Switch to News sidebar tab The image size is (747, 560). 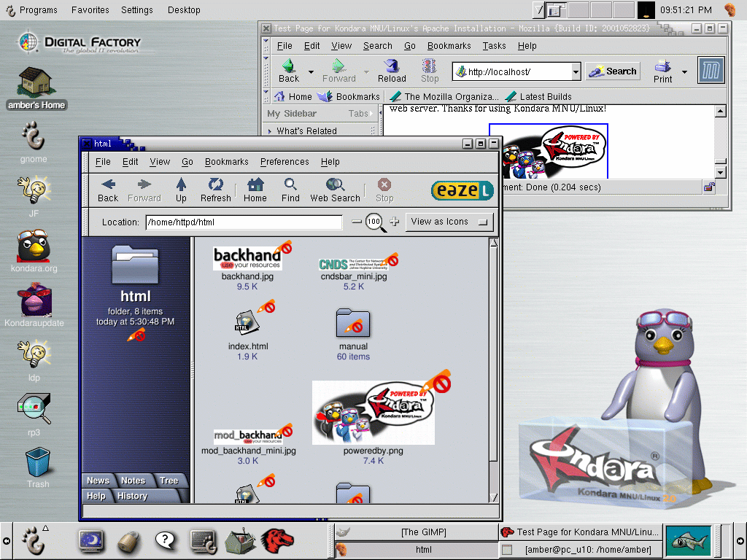[x=98, y=481]
